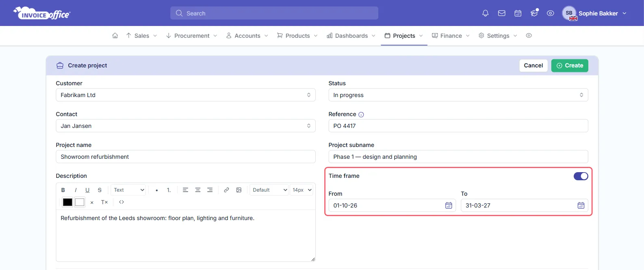Click the Cancel button
This screenshot has width=644, height=270.
pyautogui.click(x=533, y=66)
